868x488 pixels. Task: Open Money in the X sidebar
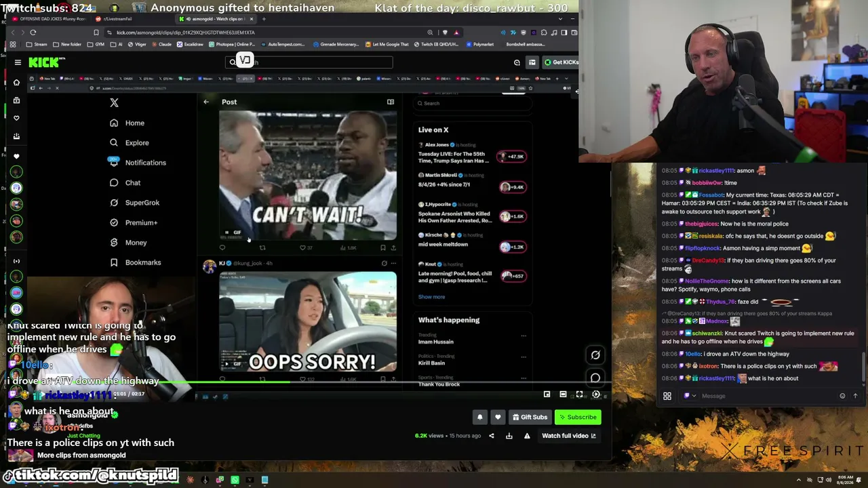(x=127, y=243)
